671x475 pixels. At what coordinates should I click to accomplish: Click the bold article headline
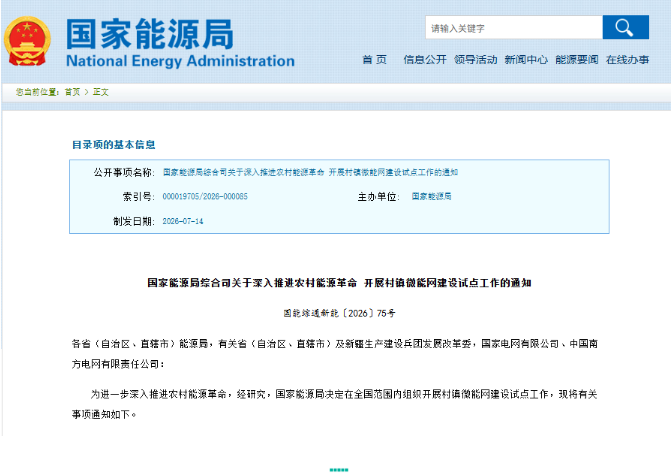[x=339, y=283]
